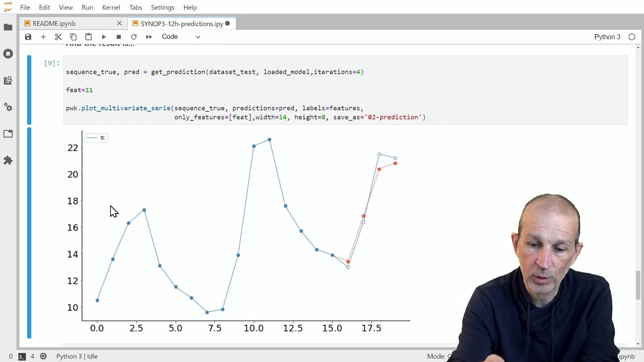Click the kernel status circle indicator

[632, 37]
